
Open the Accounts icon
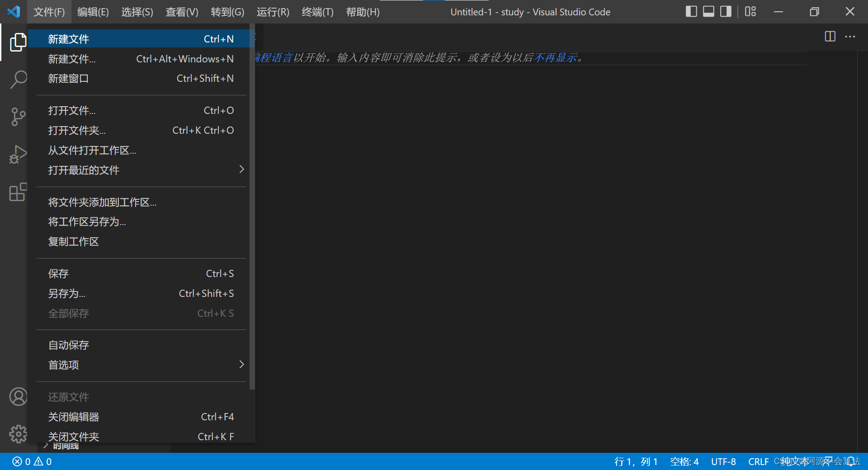(18, 397)
